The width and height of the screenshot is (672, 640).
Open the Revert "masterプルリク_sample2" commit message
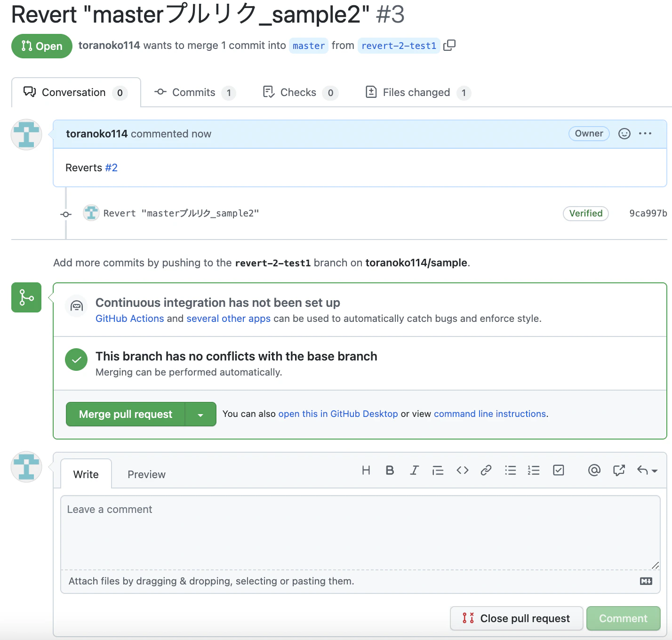click(x=181, y=213)
